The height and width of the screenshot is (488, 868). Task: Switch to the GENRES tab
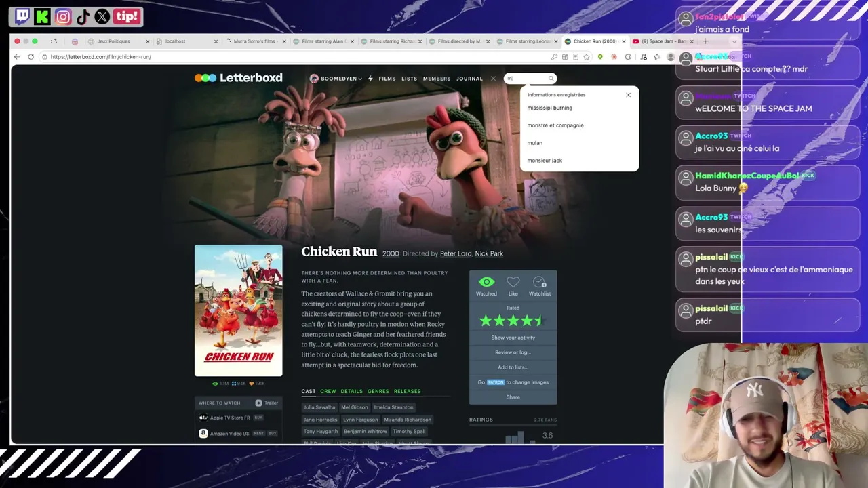click(378, 391)
